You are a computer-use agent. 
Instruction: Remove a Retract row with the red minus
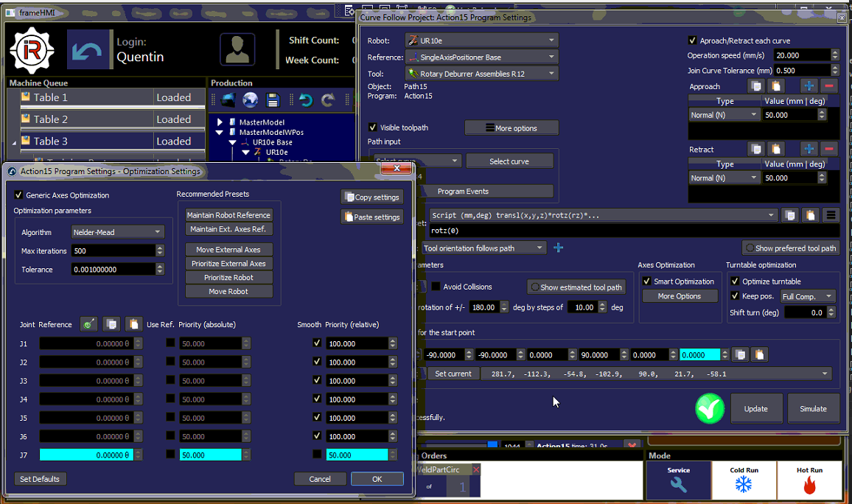tap(828, 149)
